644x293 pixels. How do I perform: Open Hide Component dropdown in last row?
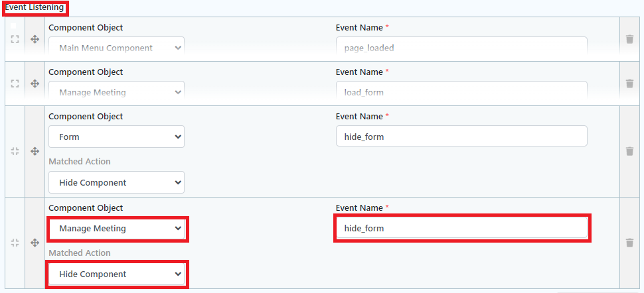click(116, 274)
